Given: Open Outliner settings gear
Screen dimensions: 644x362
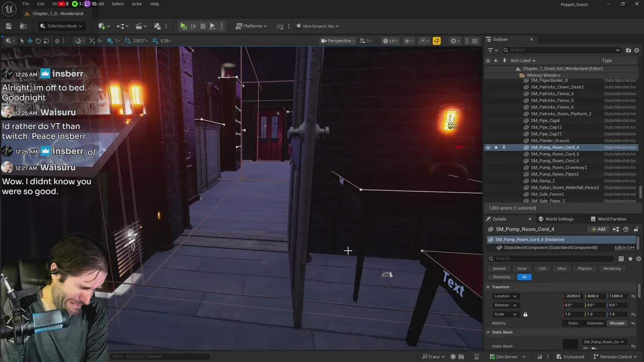Looking at the screenshot, I should click(x=636, y=50).
